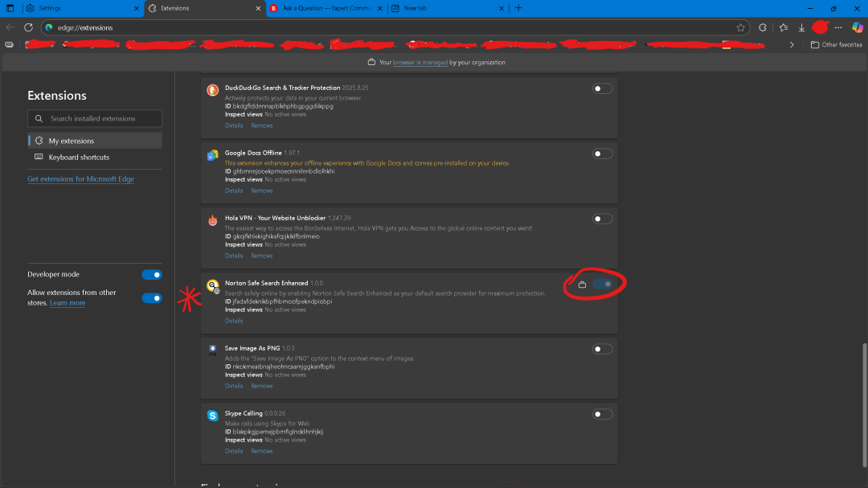Open Keyboard shortcuts in sidebar

(95, 158)
